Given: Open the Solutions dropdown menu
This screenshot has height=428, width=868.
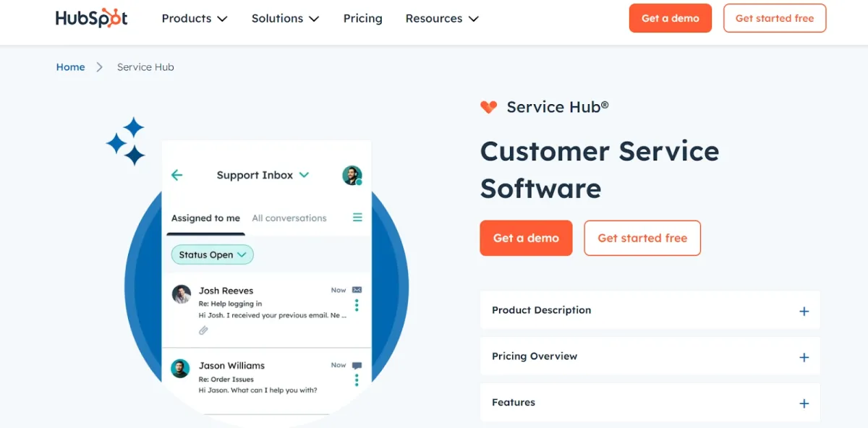Looking at the screenshot, I should coord(285,19).
